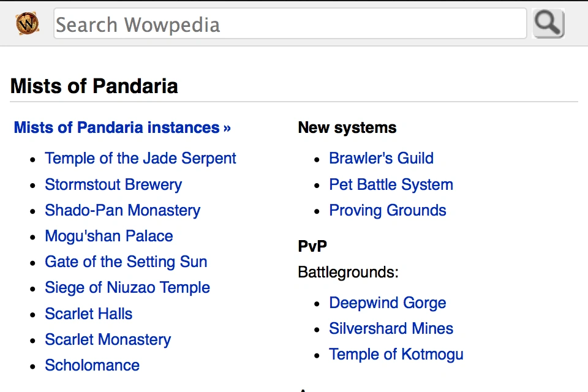This screenshot has width=588, height=392.
Task: Visit the Brawler's Guild page
Action: tap(381, 158)
